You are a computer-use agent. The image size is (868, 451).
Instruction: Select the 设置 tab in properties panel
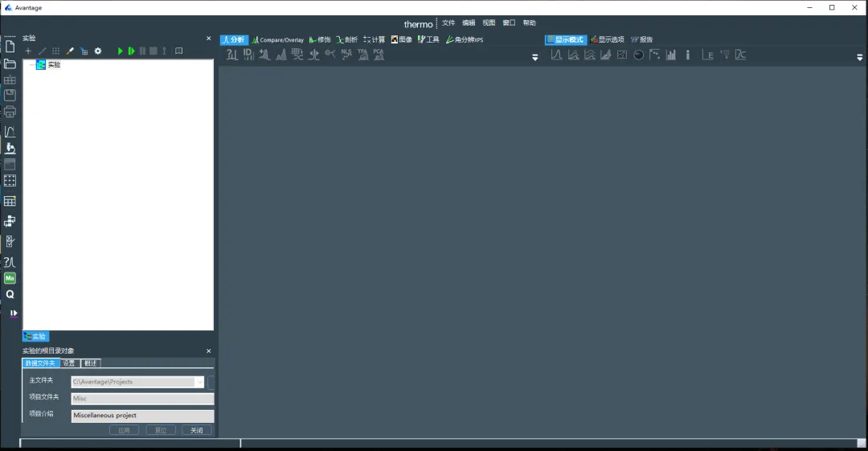tap(69, 363)
